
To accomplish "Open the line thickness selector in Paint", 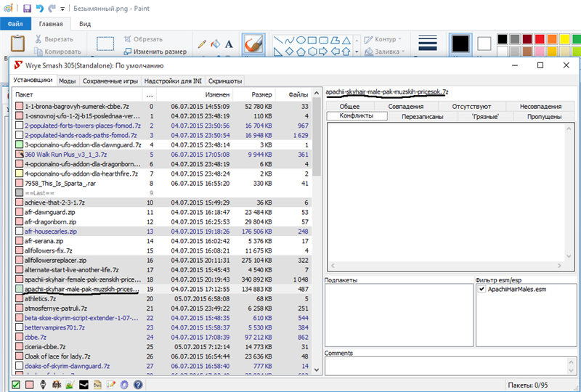I will pyautogui.click(x=428, y=43).
